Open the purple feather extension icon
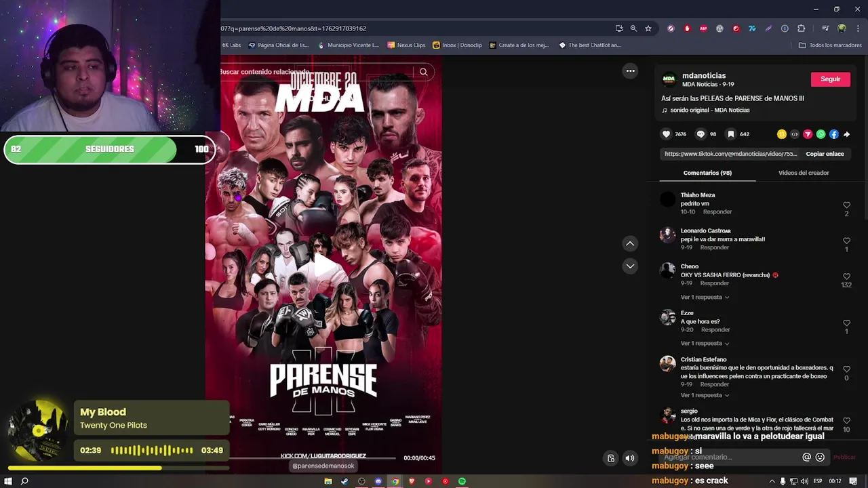Viewport: 868px width, 488px height. tap(768, 28)
